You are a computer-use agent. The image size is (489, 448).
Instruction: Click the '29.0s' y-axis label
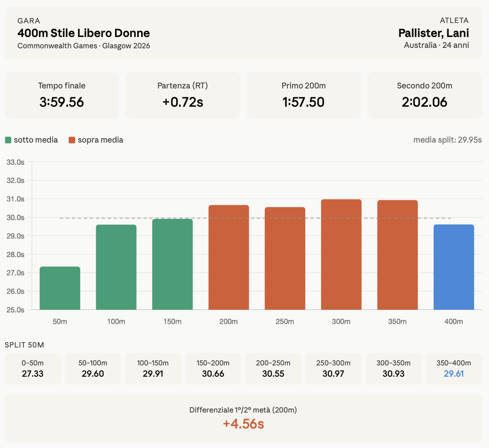(x=16, y=236)
